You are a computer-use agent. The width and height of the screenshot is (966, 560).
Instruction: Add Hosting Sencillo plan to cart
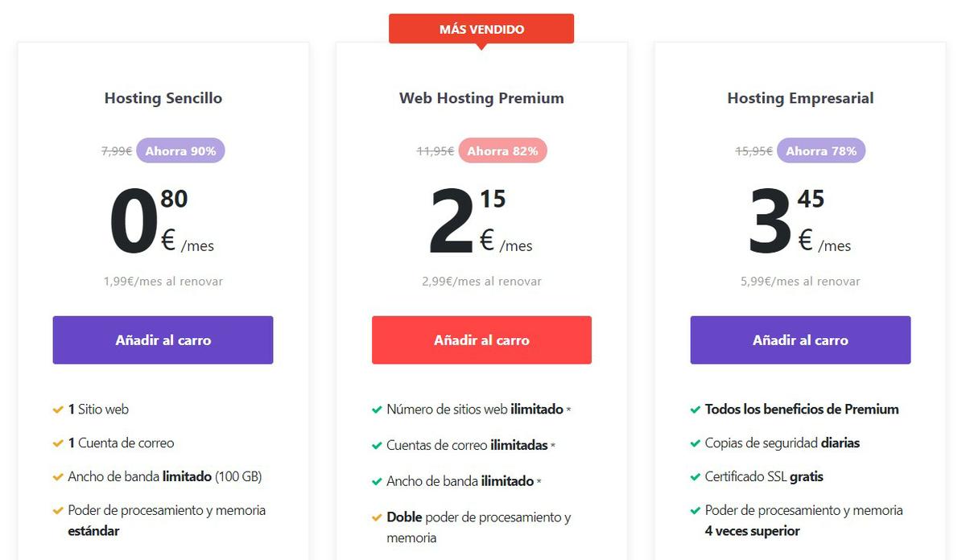click(x=163, y=340)
